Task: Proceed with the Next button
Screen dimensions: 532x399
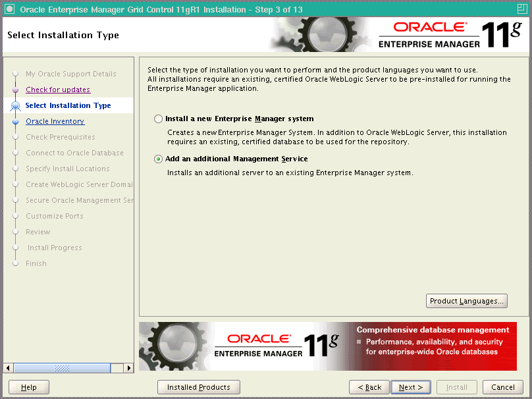Action: click(x=411, y=387)
